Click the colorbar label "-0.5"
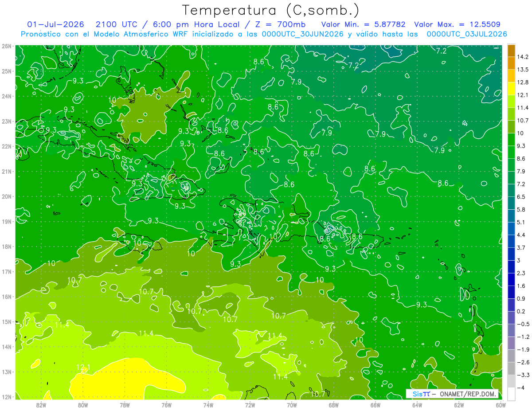 [523, 324]
